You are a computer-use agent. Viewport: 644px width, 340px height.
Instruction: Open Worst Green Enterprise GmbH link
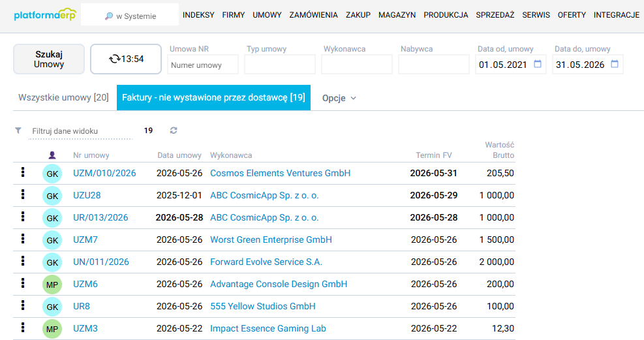[x=271, y=240]
